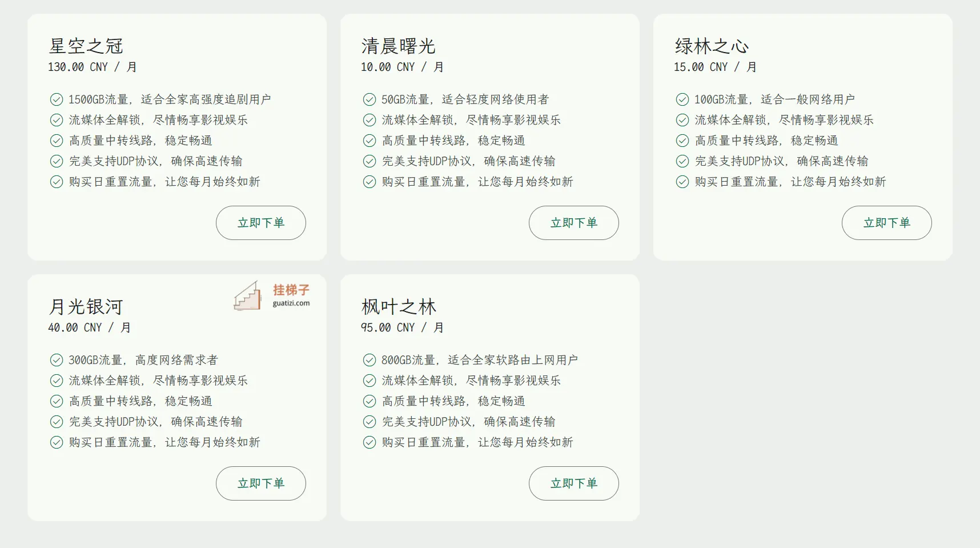980x548 pixels.
Task: Click checkmark icon beside 300GB流量 feature
Action: (x=57, y=360)
